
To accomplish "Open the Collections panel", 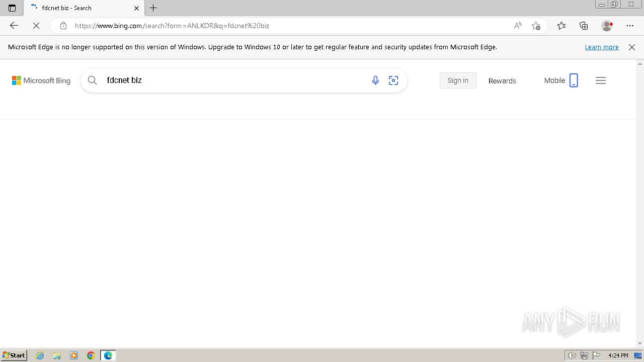I will pos(584,26).
